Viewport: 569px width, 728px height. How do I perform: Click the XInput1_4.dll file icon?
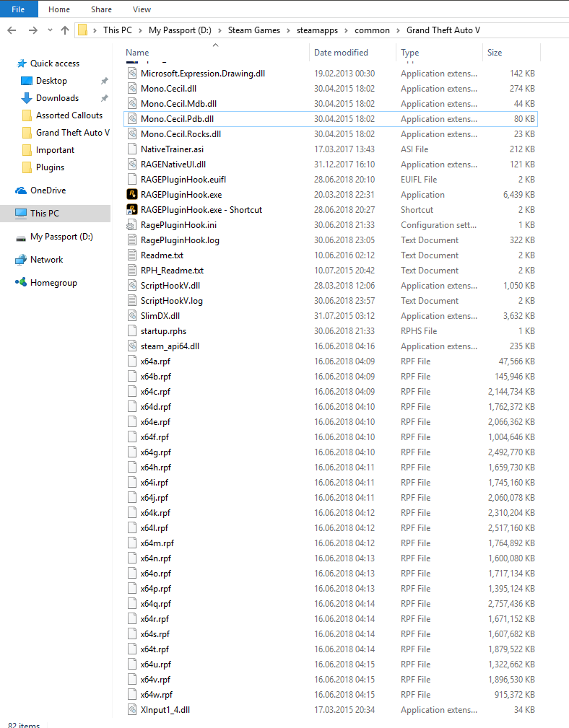pos(132,709)
